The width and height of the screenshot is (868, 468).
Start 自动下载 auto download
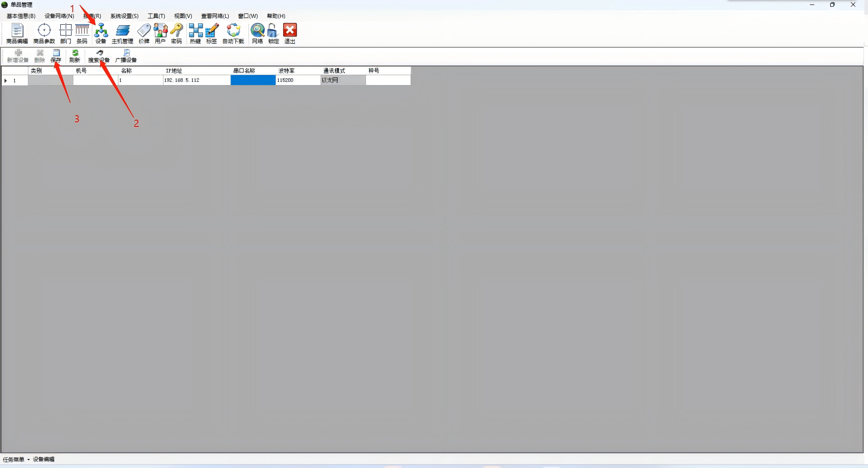pos(233,34)
